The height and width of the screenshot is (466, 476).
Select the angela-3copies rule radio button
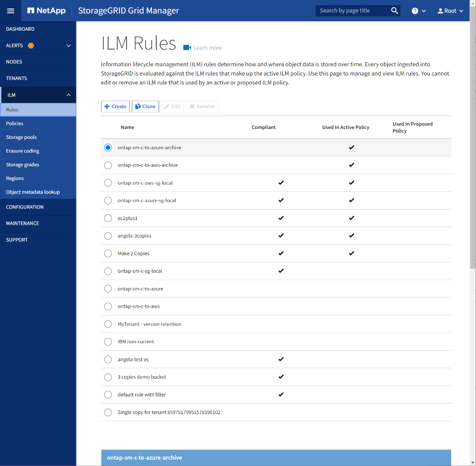108,236
